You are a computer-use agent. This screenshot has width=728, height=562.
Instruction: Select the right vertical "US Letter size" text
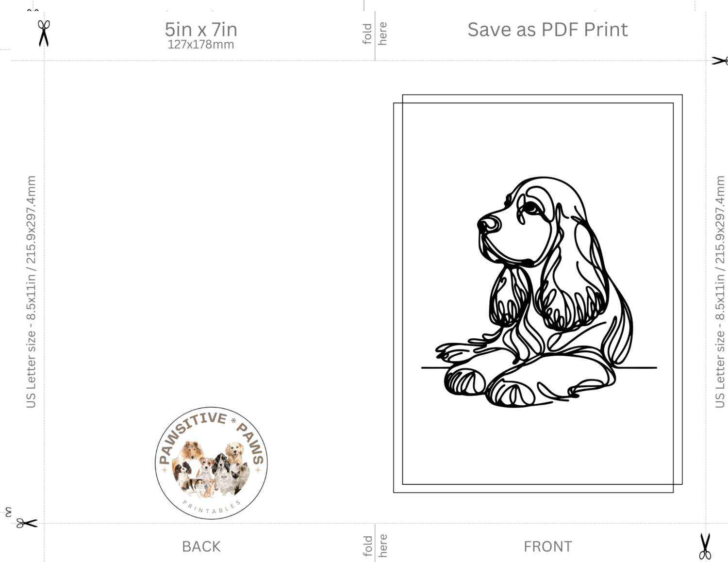(x=720, y=292)
